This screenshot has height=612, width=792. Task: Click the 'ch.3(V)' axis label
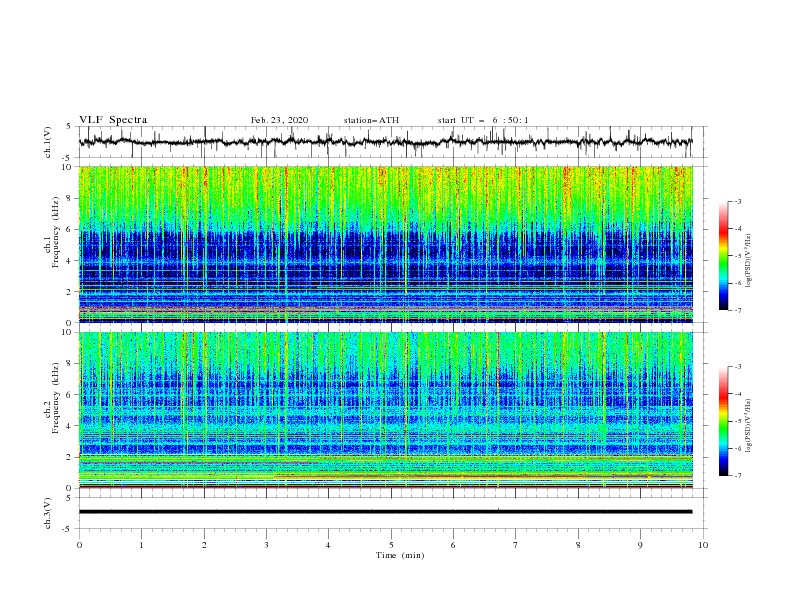(x=48, y=513)
